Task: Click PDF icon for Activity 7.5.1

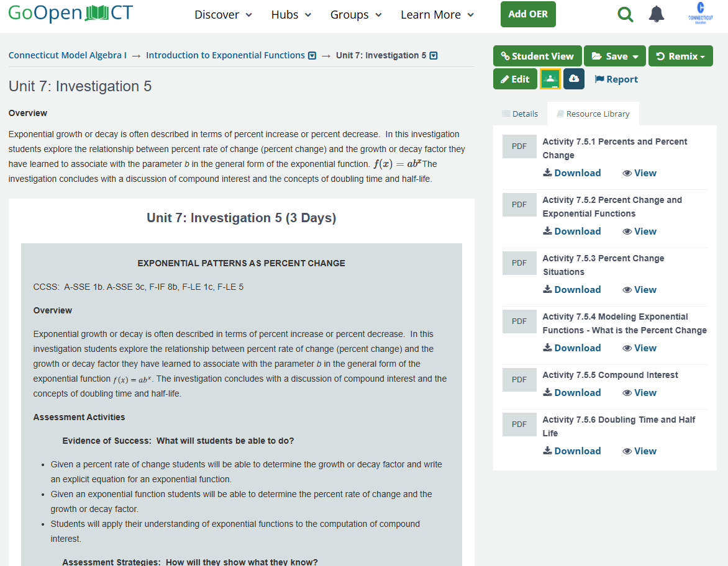Action: coord(519,146)
